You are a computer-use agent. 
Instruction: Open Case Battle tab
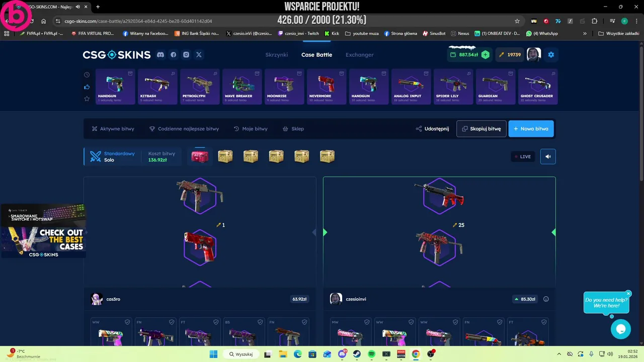(316, 55)
